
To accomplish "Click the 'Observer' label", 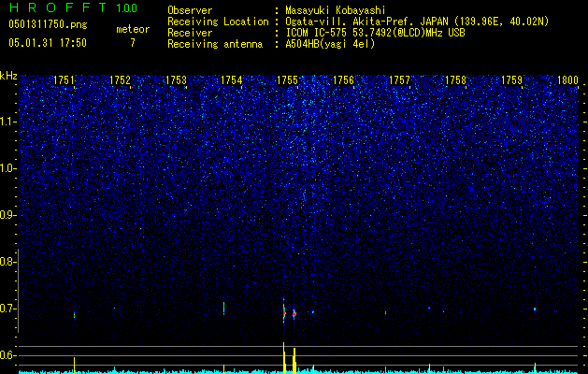I will tap(190, 10).
